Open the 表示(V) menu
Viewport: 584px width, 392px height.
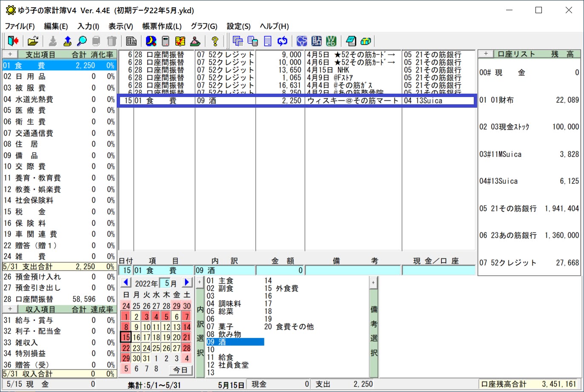click(x=121, y=26)
